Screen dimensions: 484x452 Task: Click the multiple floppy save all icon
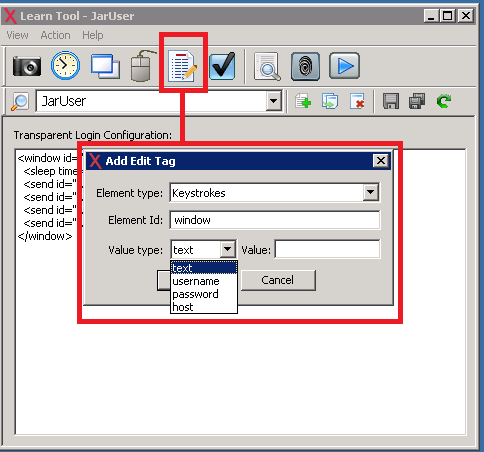coord(417,101)
